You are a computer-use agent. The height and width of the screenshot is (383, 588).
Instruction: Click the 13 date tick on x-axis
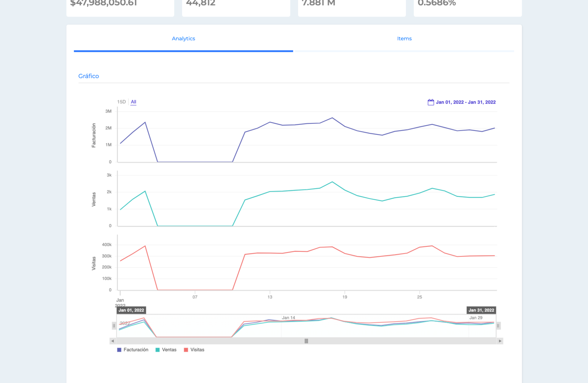tap(270, 297)
